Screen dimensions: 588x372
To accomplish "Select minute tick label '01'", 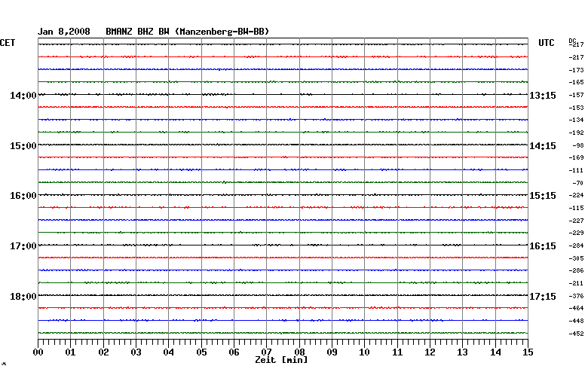I will (71, 352).
